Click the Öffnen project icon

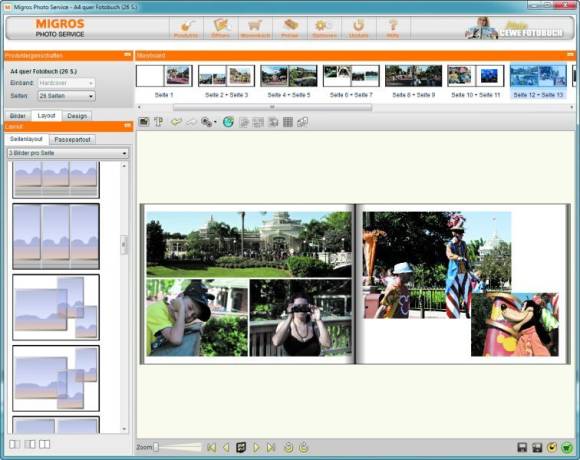(220, 28)
